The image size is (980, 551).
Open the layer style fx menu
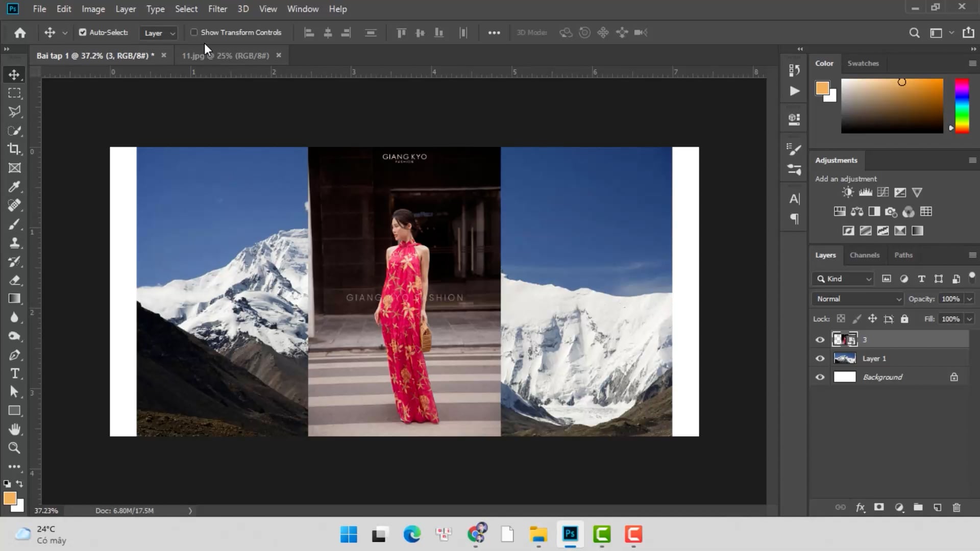[x=860, y=507]
